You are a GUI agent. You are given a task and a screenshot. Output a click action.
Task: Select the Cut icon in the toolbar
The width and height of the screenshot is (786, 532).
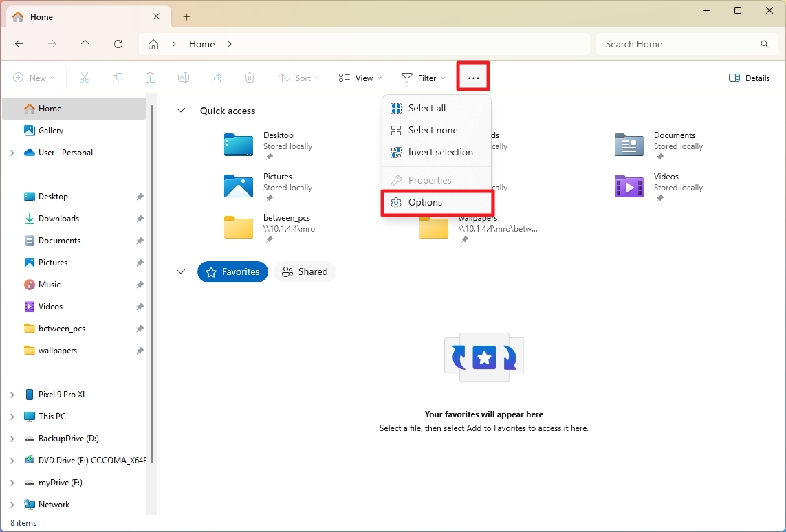click(x=84, y=78)
